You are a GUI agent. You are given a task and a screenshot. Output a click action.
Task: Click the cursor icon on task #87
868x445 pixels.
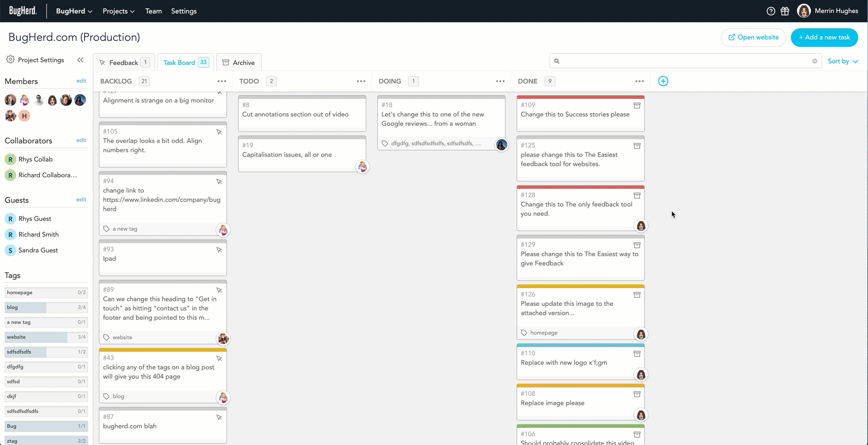pyautogui.click(x=219, y=418)
